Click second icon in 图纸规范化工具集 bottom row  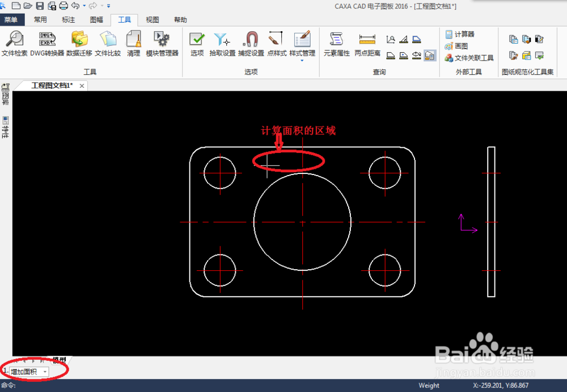click(527, 56)
